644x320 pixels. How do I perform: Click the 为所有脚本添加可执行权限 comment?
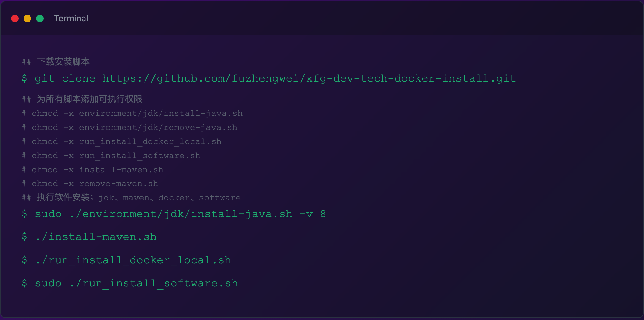pyautogui.click(x=82, y=99)
